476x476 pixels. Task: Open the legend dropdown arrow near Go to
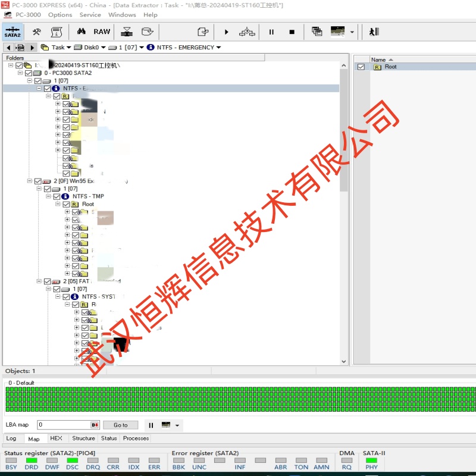177,425
